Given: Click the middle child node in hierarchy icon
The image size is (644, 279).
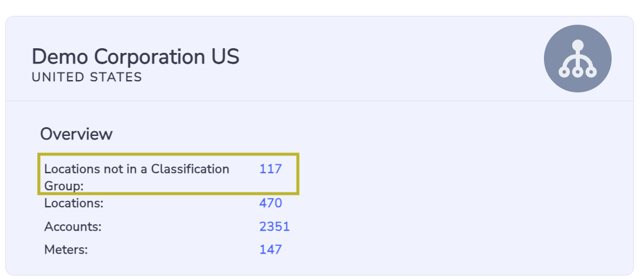Looking at the screenshot, I should click(x=577, y=72).
